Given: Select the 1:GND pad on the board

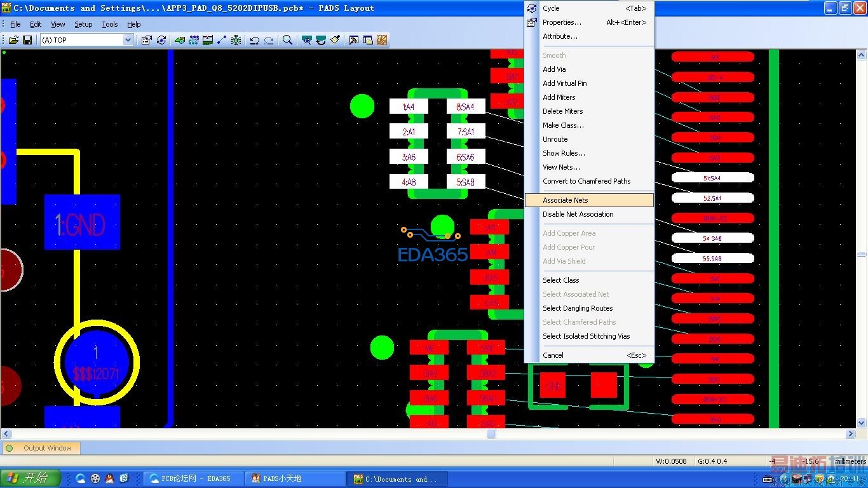Looking at the screenshot, I should point(82,222).
